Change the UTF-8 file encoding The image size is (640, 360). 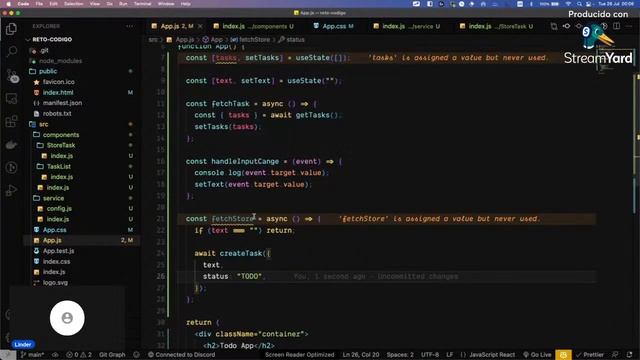[x=430, y=355]
